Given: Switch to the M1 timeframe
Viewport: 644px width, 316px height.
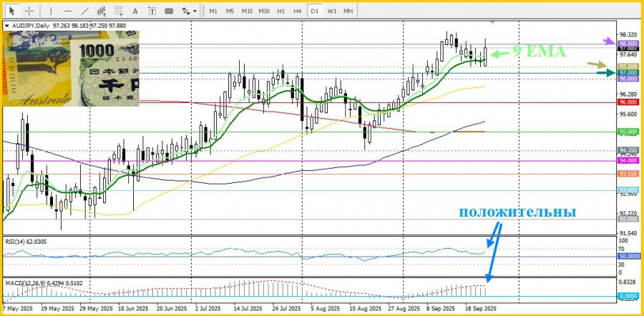Looking at the screenshot, I should pyautogui.click(x=213, y=11).
